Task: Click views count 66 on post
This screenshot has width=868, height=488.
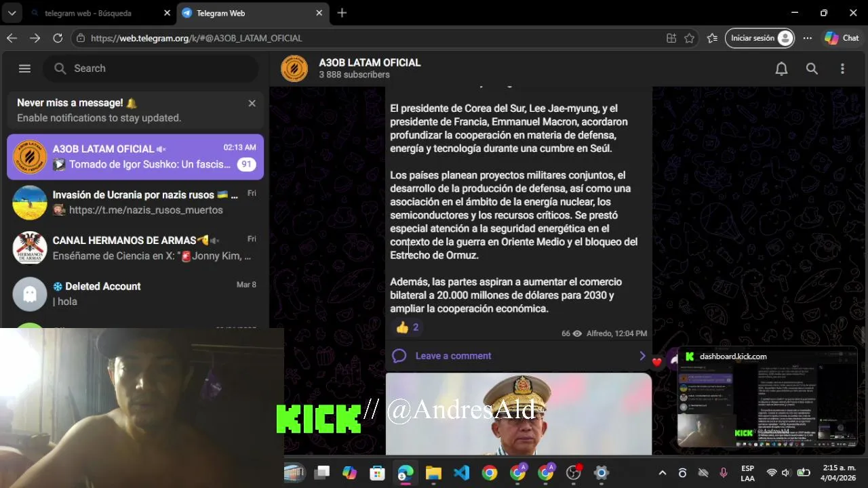Action: pos(571,333)
